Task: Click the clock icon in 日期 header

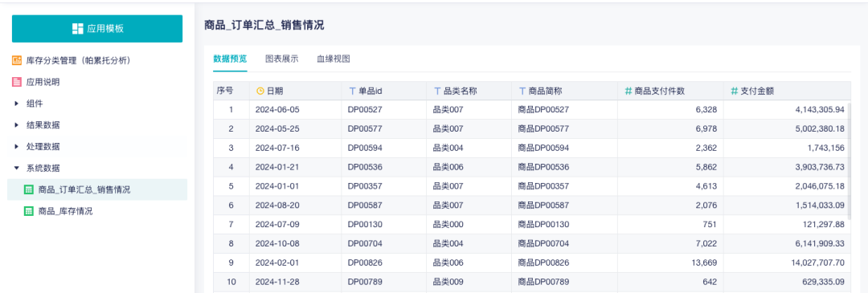Action: coord(260,92)
